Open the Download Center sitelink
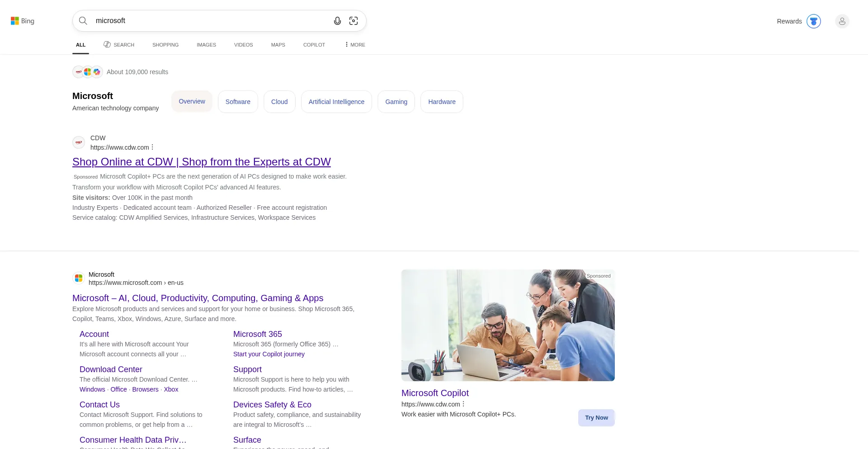 click(111, 369)
